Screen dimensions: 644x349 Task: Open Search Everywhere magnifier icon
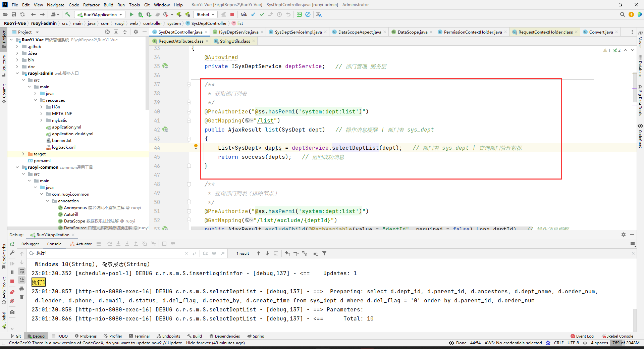click(622, 14)
